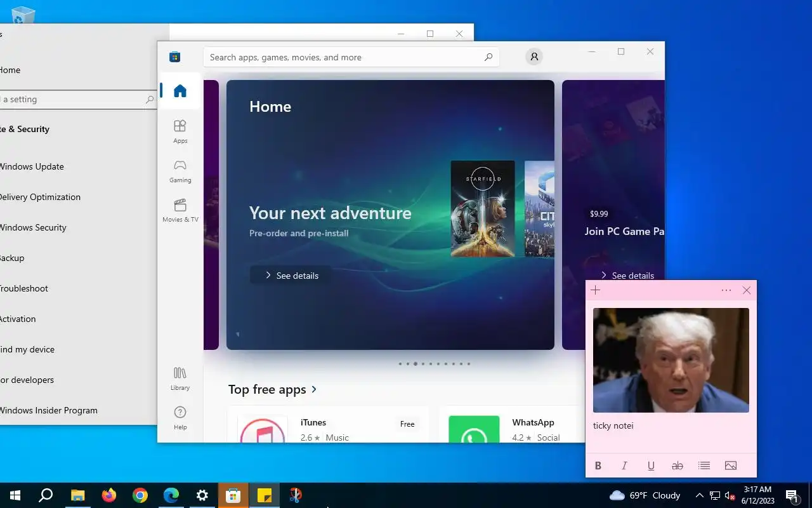Image resolution: width=812 pixels, height=508 pixels.
Task: Open Gaming section in Store sidebar
Action: click(x=180, y=171)
